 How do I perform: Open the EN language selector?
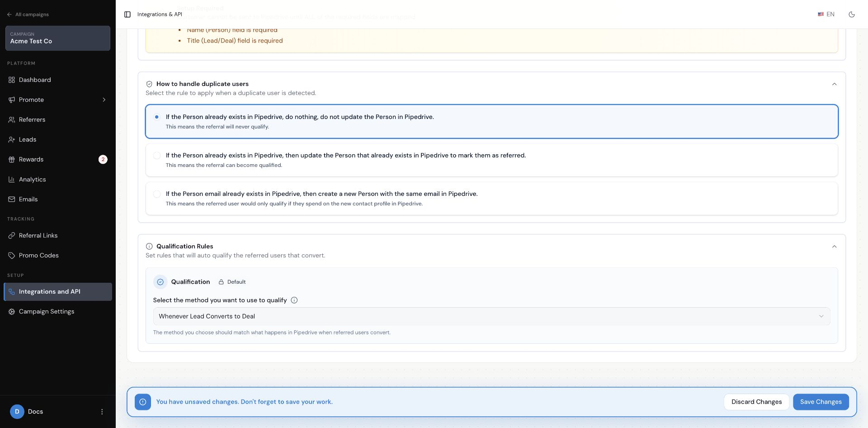click(826, 14)
